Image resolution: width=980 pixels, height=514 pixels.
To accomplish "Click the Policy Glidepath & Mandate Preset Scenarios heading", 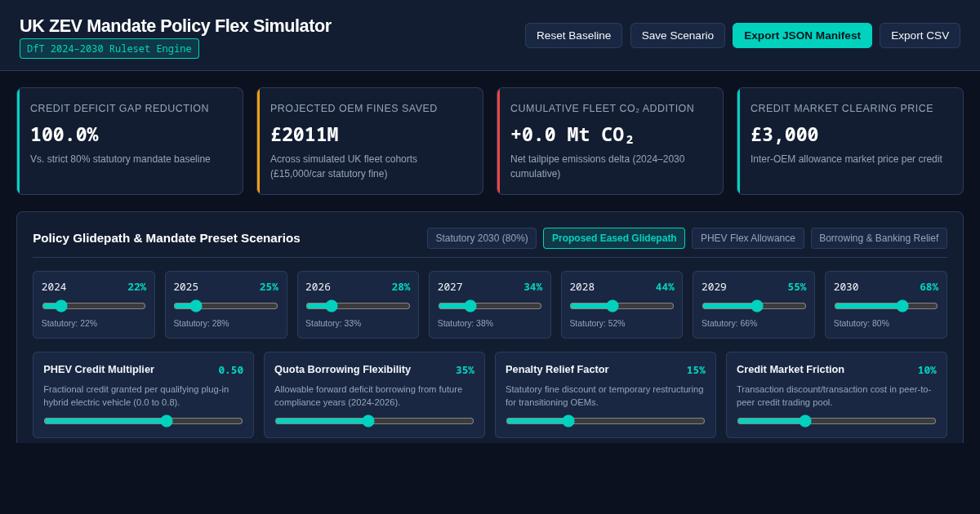I will (x=167, y=238).
